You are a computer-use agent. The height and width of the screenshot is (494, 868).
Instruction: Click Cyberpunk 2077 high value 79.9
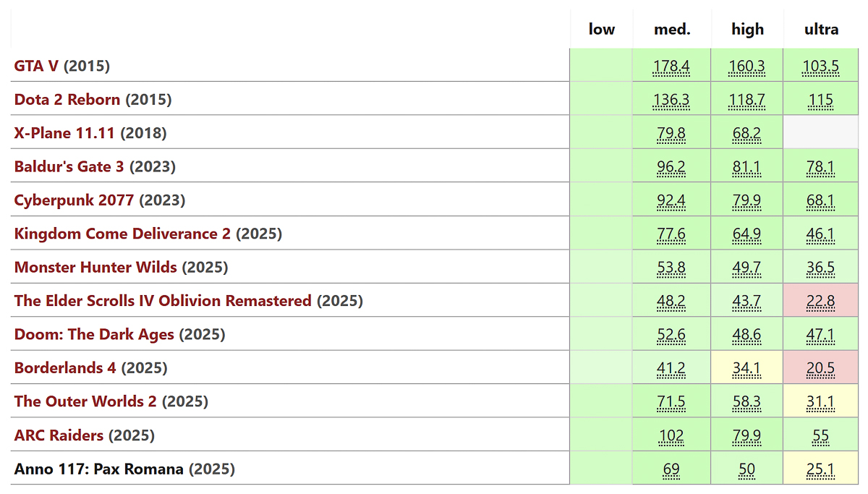pos(747,201)
